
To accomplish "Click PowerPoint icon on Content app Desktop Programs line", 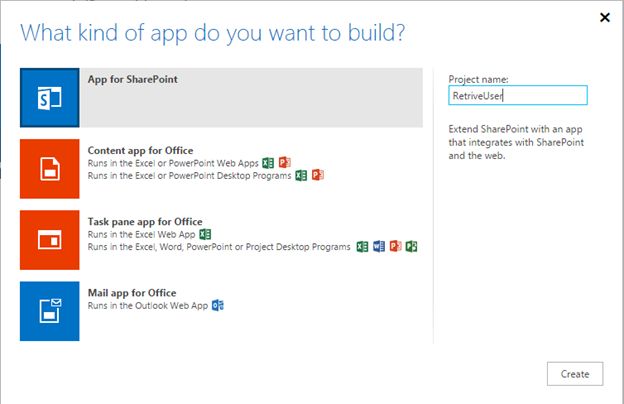I will coord(317,175).
